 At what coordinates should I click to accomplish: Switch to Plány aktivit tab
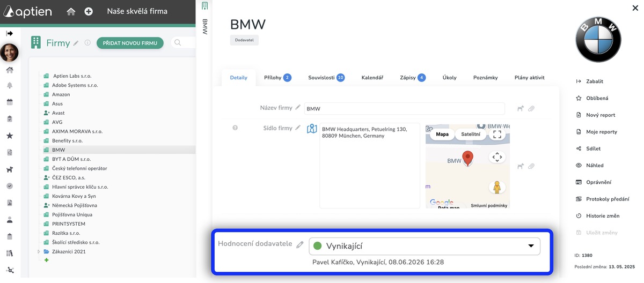530,78
